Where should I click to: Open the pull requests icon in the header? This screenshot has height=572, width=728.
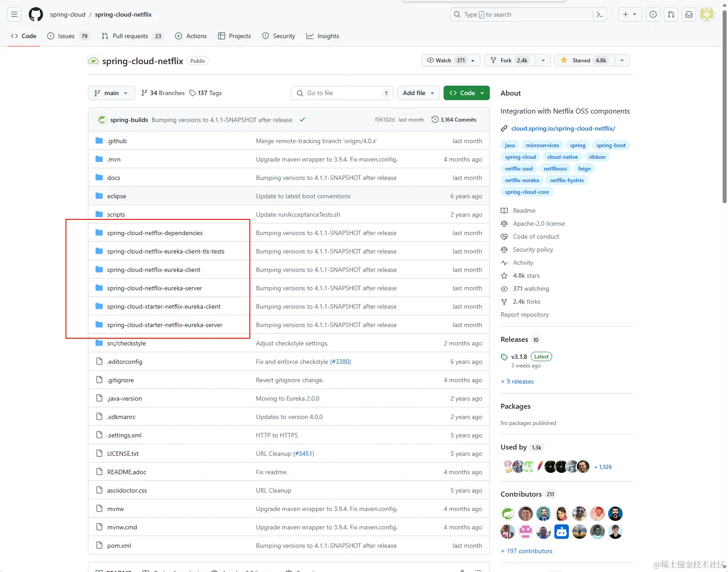[x=671, y=14]
